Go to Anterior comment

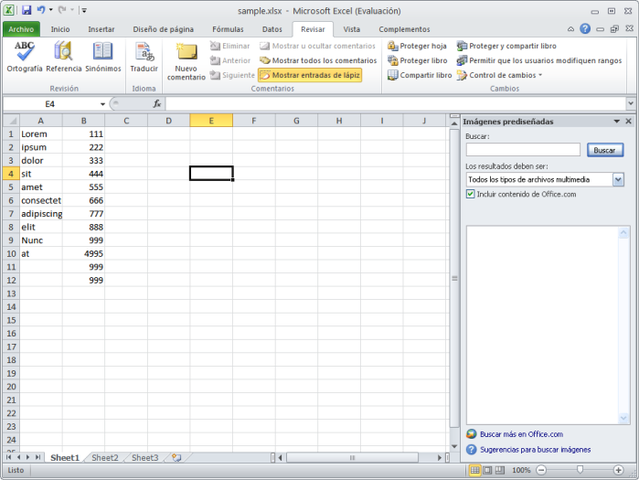click(230, 61)
